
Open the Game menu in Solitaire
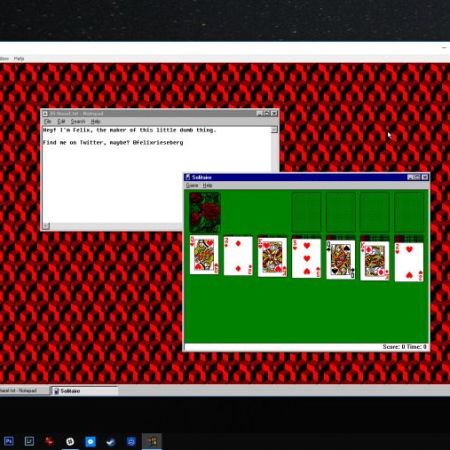point(192,185)
